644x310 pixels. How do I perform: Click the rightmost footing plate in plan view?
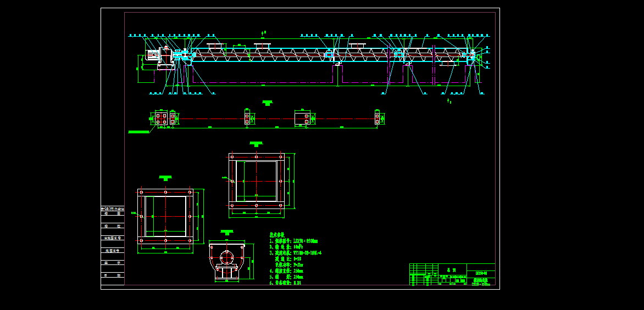click(x=377, y=119)
